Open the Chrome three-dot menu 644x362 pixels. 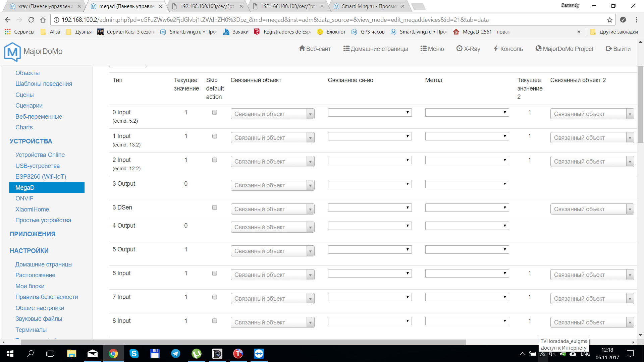tap(636, 20)
